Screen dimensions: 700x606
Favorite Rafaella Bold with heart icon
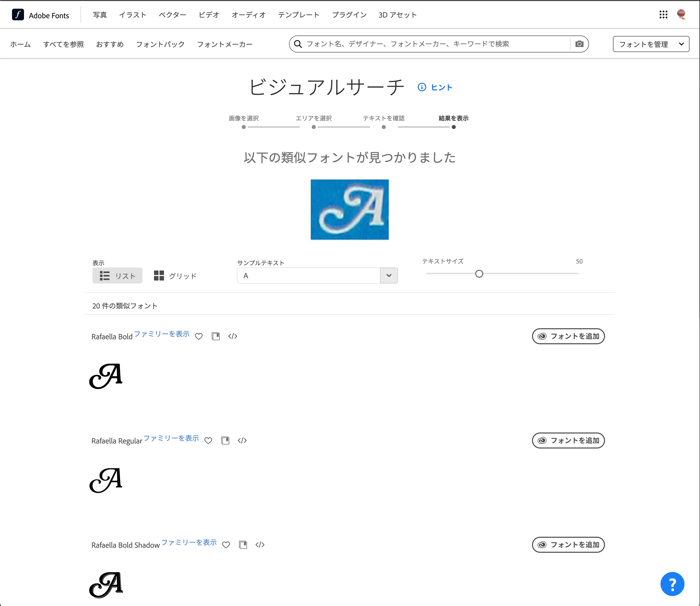coord(199,336)
